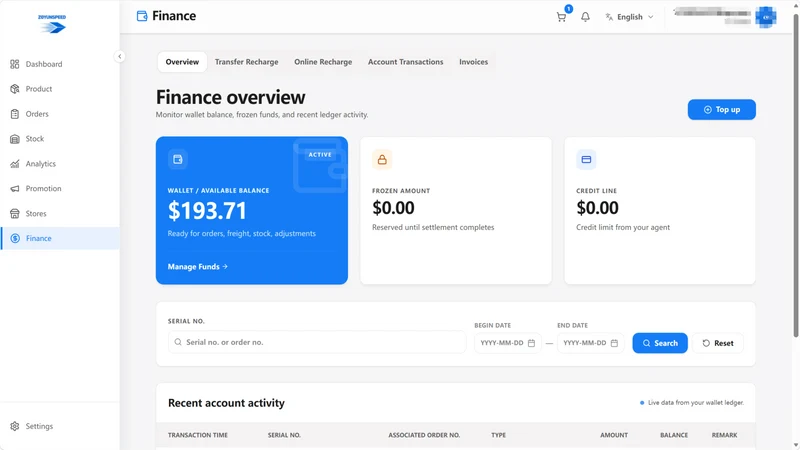Open Promotion in the sidebar
800x450 pixels.
[x=60, y=189]
